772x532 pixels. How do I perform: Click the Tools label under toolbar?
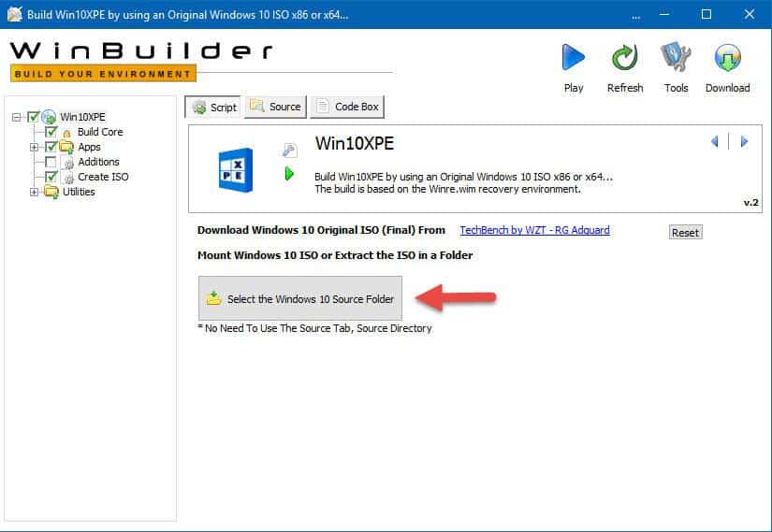point(676,88)
